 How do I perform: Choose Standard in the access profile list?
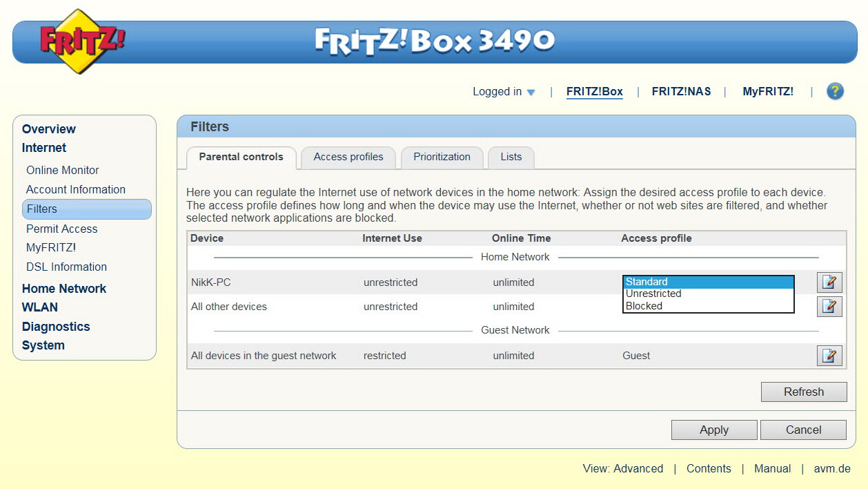coord(709,282)
